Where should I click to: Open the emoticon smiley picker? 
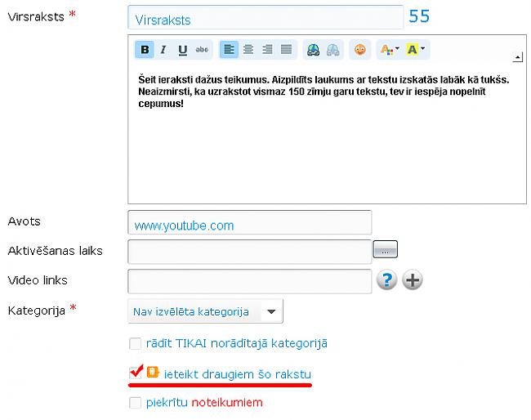click(360, 50)
